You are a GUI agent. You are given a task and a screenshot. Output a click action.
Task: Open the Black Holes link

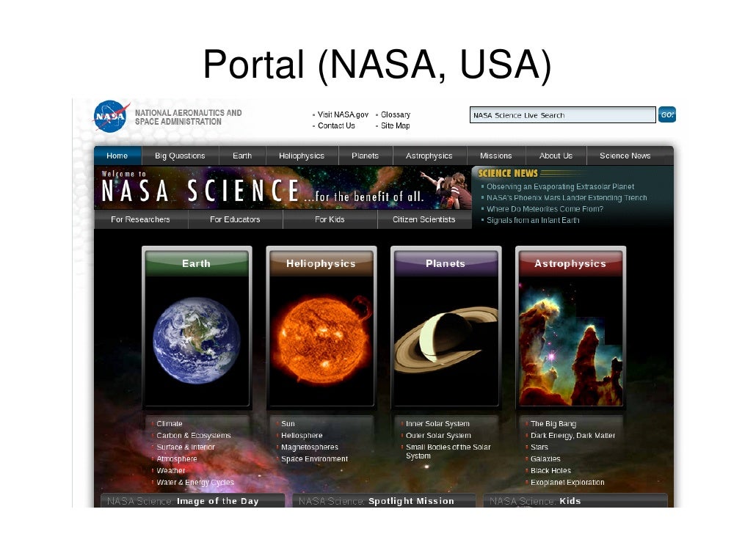pos(550,470)
